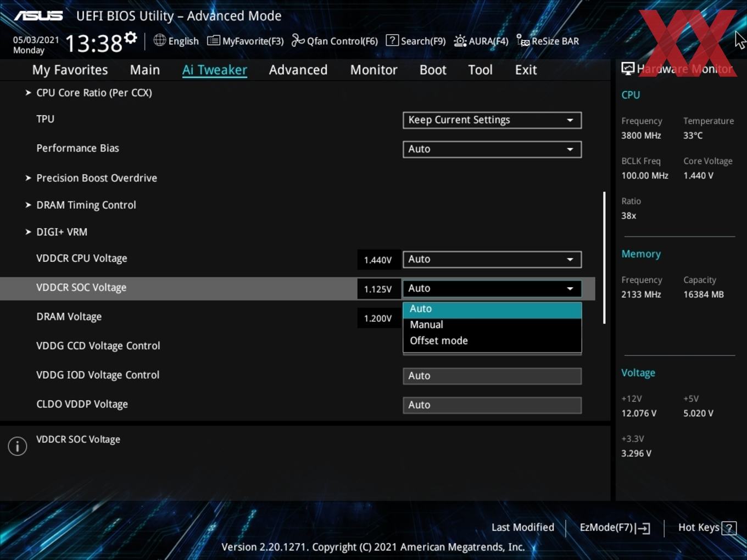Click the EzMode exit arrow icon
Image resolution: width=747 pixels, height=560 pixels.
(643, 528)
